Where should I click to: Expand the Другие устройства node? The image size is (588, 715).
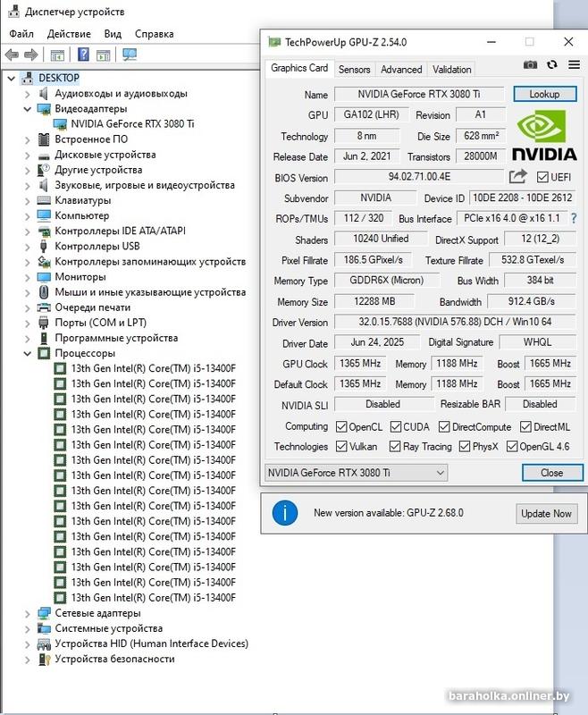click(28, 171)
